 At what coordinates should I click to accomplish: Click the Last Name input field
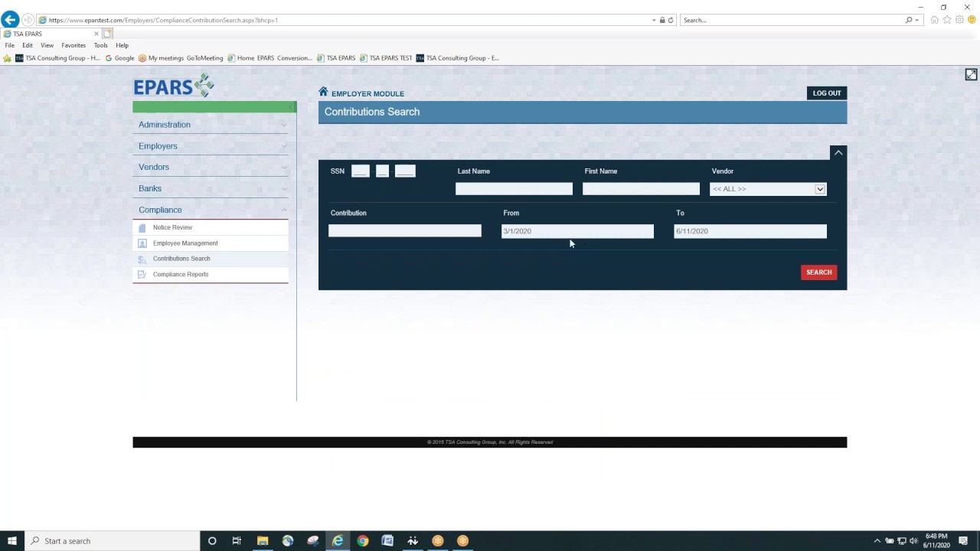(x=514, y=189)
